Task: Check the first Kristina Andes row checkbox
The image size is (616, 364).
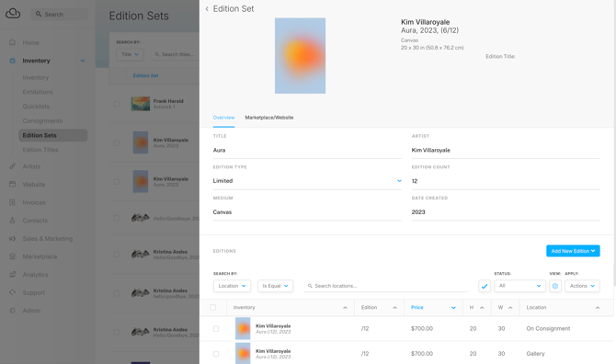Action: click(x=116, y=255)
